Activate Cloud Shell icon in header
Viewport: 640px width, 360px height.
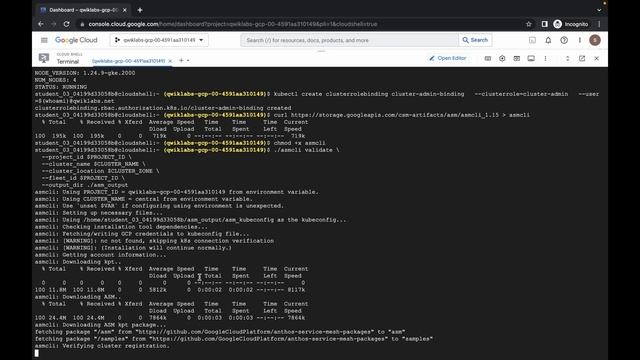pyautogui.click(x=532, y=40)
